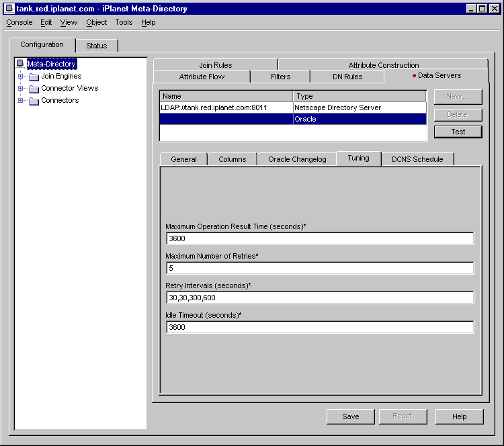
Task: Open the Columns sub-tab
Action: 232,159
